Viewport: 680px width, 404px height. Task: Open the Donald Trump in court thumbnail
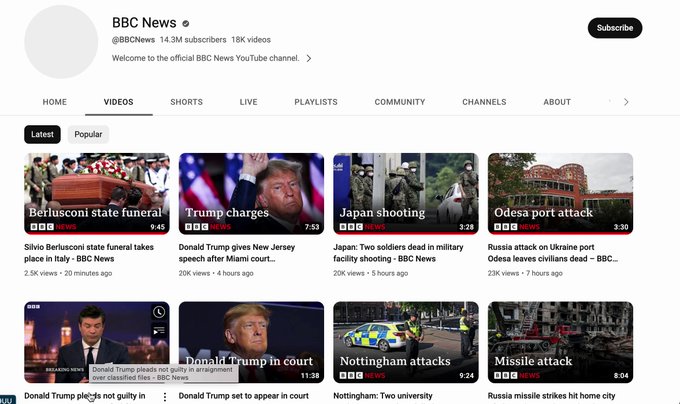point(251,342)
